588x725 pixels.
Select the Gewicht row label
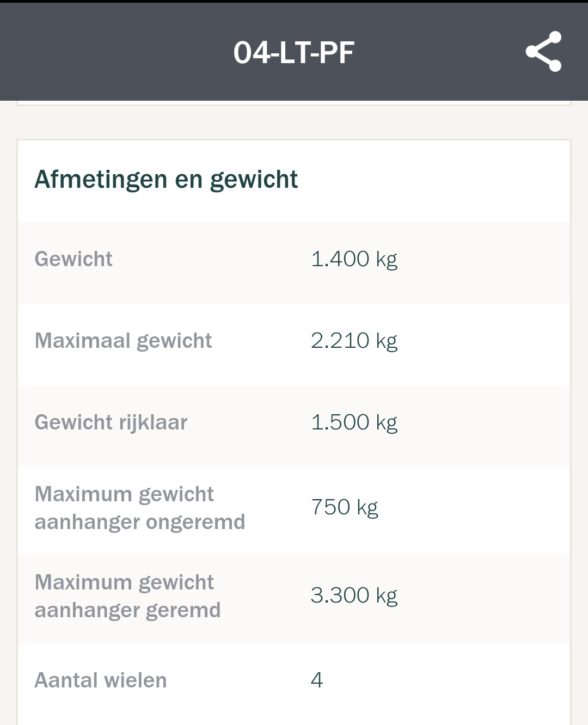[x=73, y=259]
